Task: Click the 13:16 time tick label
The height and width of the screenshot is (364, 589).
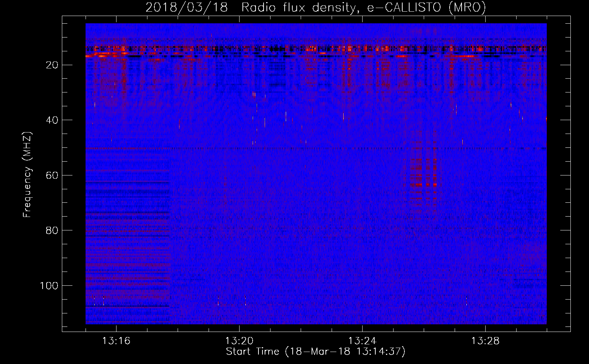Action: click(116, 341)
